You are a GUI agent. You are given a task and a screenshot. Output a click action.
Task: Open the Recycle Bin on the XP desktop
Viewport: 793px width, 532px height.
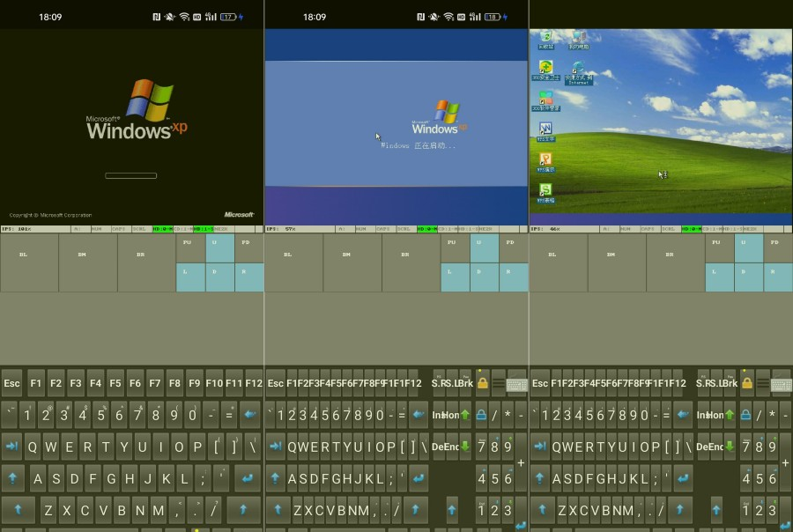545,40
